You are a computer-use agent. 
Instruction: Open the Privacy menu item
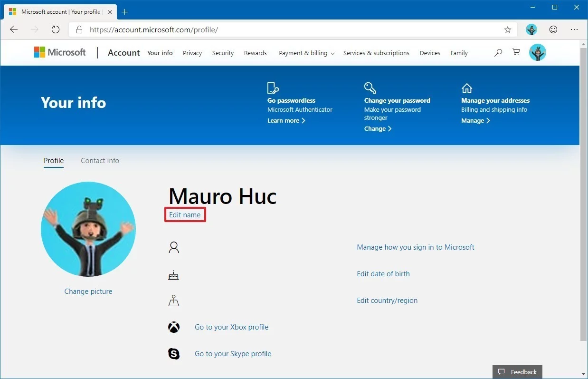click(192, 53)
